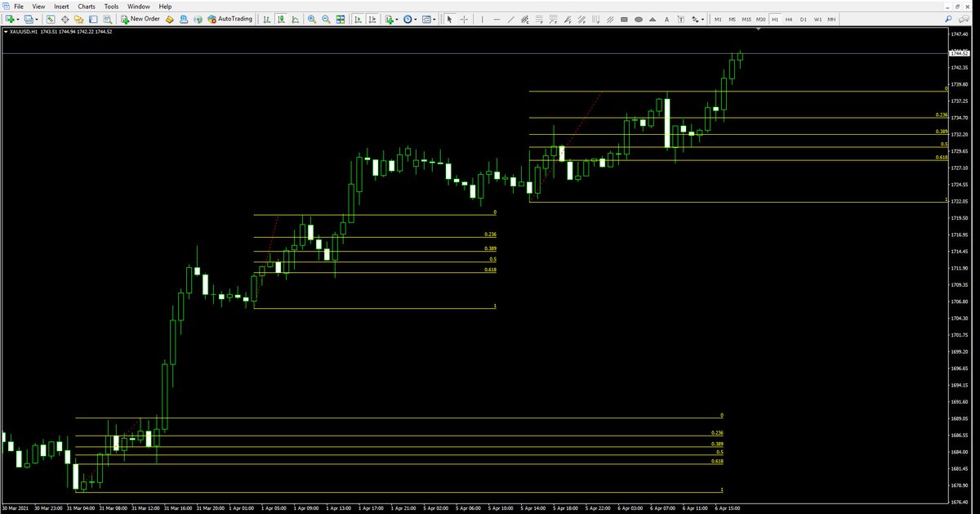This screenshot has height=514, width=980.
Task: Open the Tools menu
Action: tap(111, 7)
